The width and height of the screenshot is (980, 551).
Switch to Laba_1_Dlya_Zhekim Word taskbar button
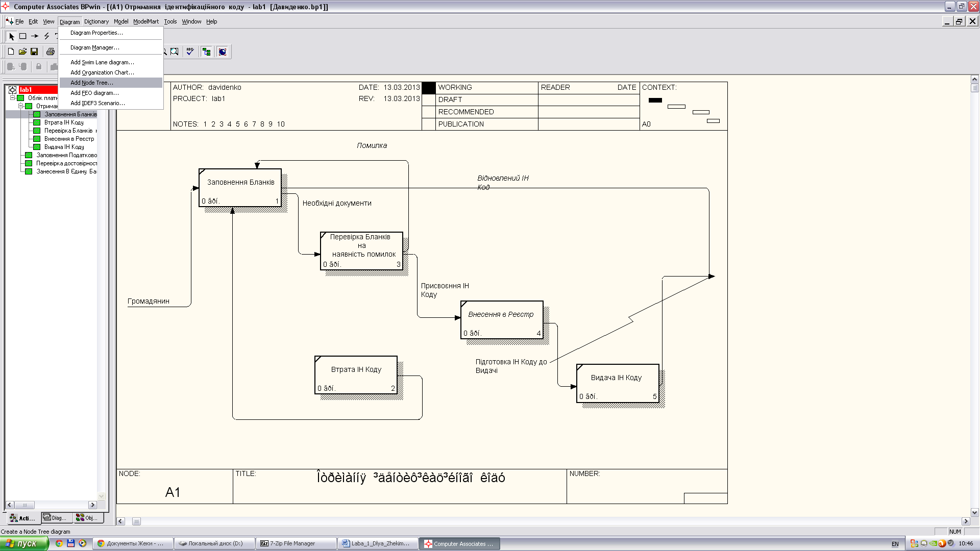tap(378, 543)
